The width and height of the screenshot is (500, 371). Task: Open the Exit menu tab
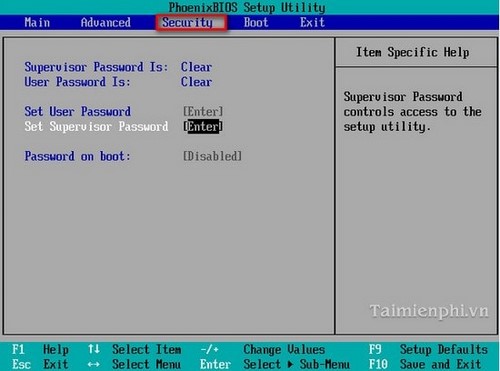[x=312, y=22]
